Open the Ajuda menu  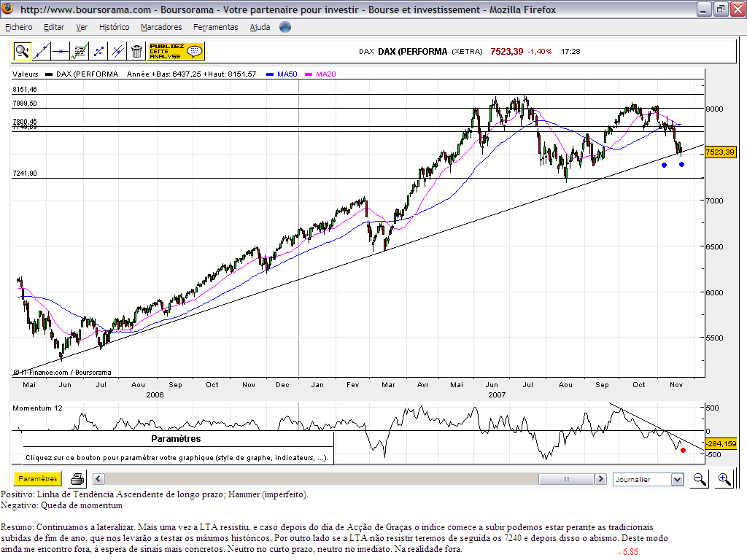pos(260,27)
